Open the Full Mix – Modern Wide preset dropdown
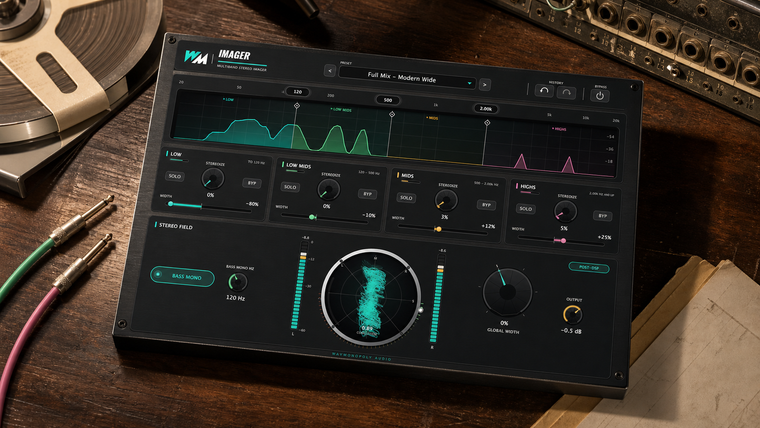760x428 pixels. [x=407, y=78]
